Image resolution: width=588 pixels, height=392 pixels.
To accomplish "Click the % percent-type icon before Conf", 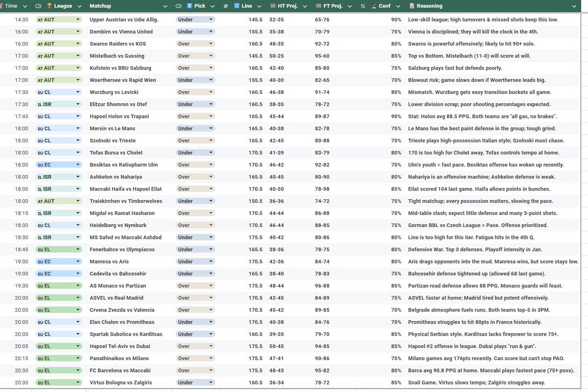I will (x=363, y=6).
